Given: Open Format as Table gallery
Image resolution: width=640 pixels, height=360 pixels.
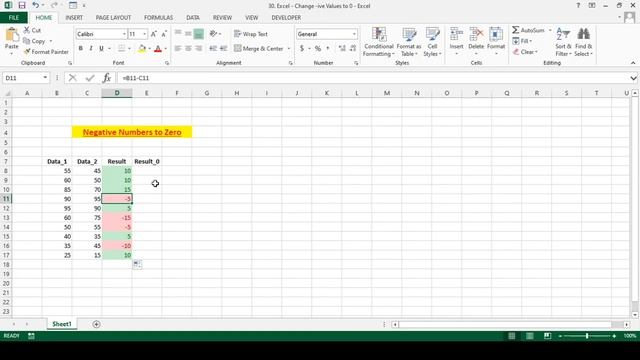Looking at the screenshot, I should [409, 42].
